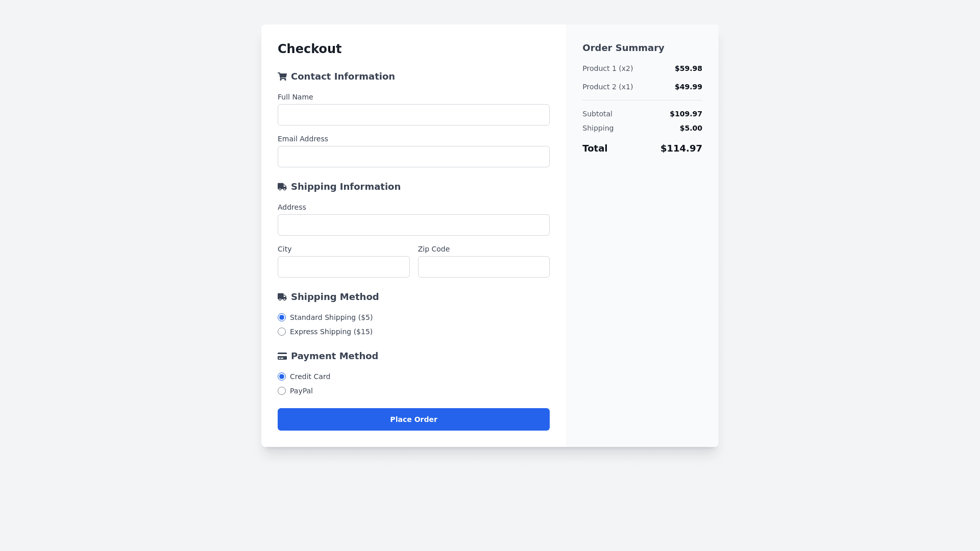Click the $114.97 total amount
The width and height of the screenshot is (980, 551).
[x=681, y=148]
